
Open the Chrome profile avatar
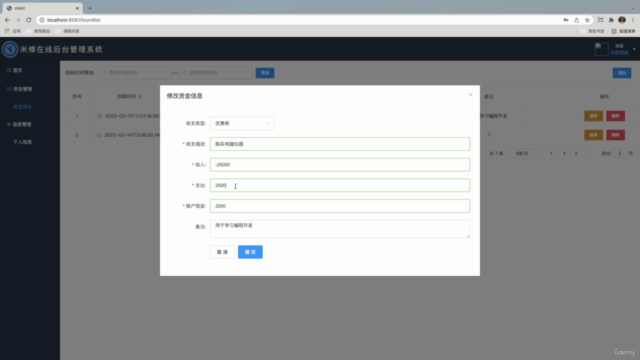pyautogui.click(x=622, y=20)
